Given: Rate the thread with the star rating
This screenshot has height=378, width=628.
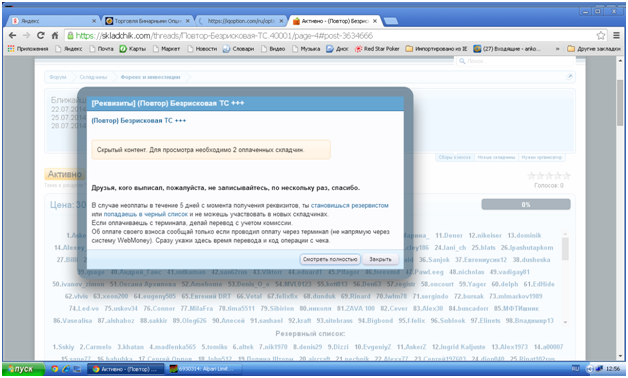Looking at the screenshot, I should (549, 175).
